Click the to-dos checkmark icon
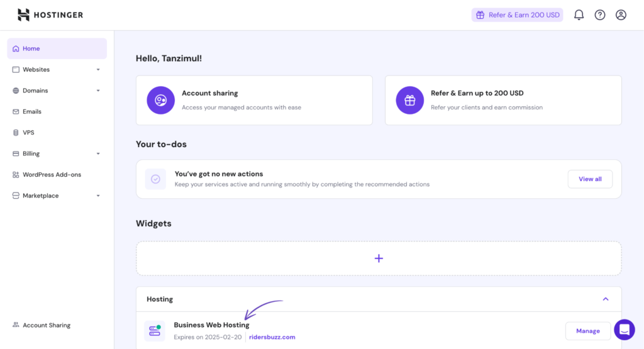Image resolution: width=644 pixels, height=349 pixels. coord(155,179)
